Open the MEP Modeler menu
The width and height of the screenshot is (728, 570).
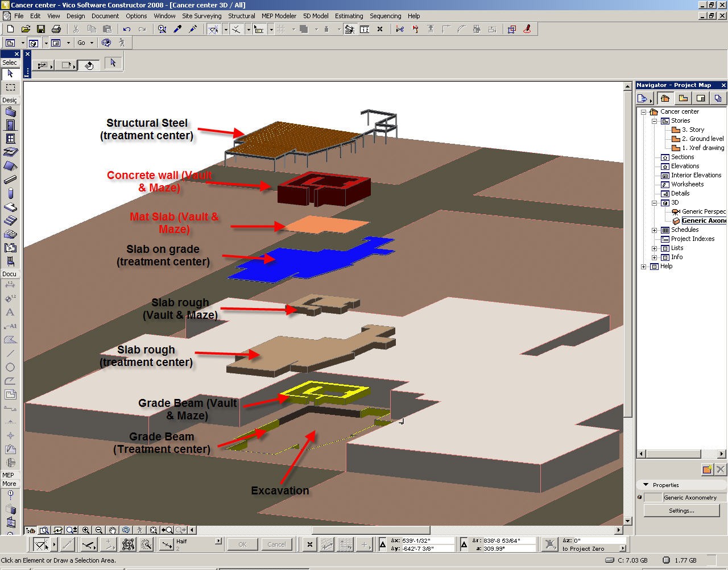coord(279,16)
